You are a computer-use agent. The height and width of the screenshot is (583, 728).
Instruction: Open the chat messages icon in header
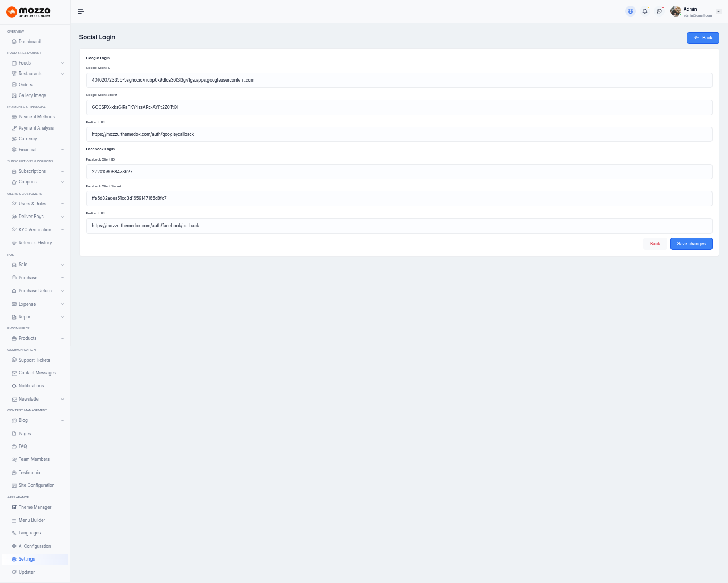[x=659, y=11]
